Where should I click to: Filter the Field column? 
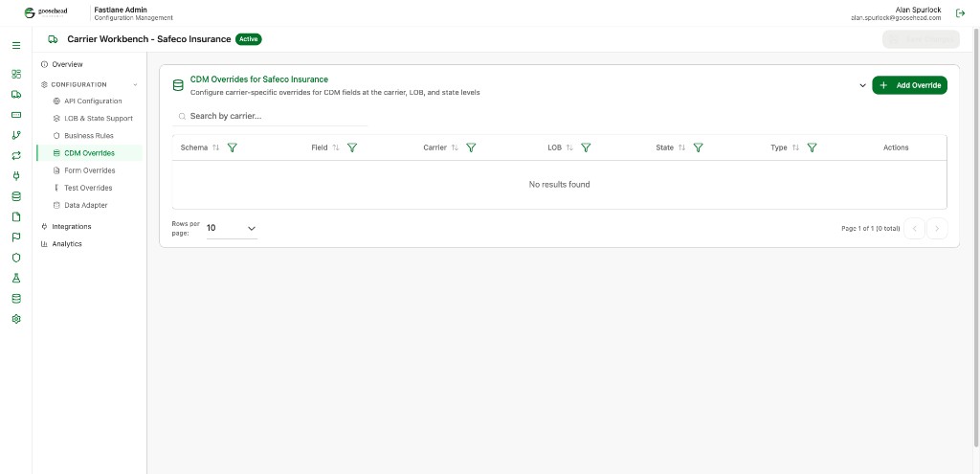[352, 147]
